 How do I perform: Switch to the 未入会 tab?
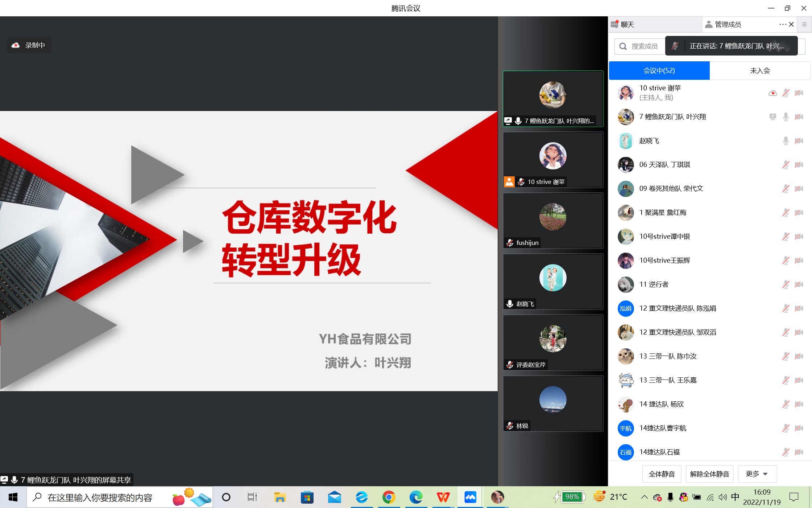coord(760,71)
